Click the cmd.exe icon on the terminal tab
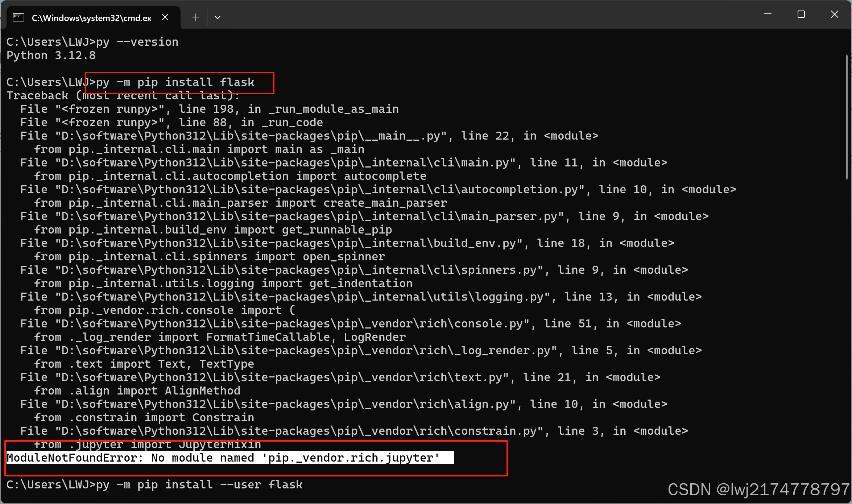Screen dimensions: 852x504 (18, 16)
